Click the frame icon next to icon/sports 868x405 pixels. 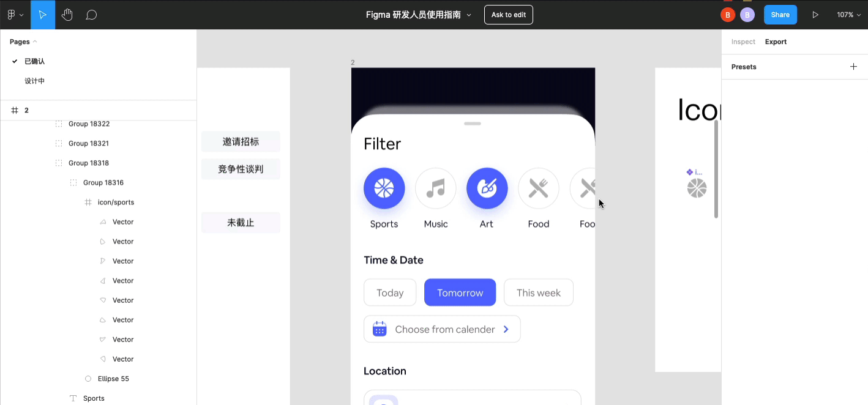[x=88, y=202]
